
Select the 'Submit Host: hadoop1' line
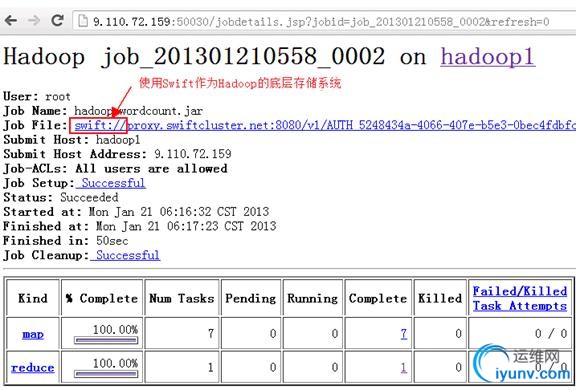pyautogui.click(x=72, y=140)
